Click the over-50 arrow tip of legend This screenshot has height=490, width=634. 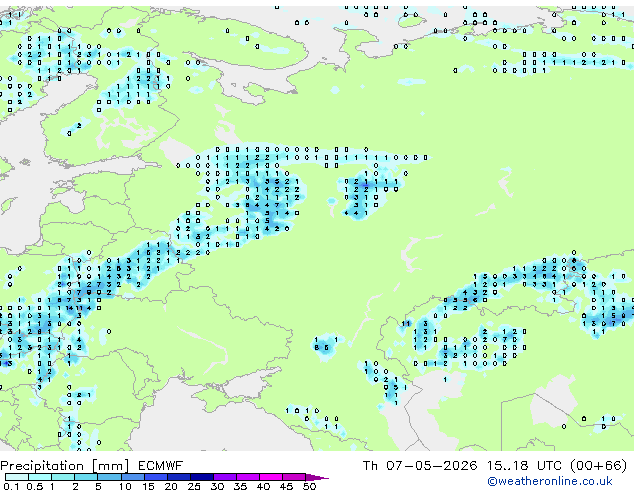(317, 477)
